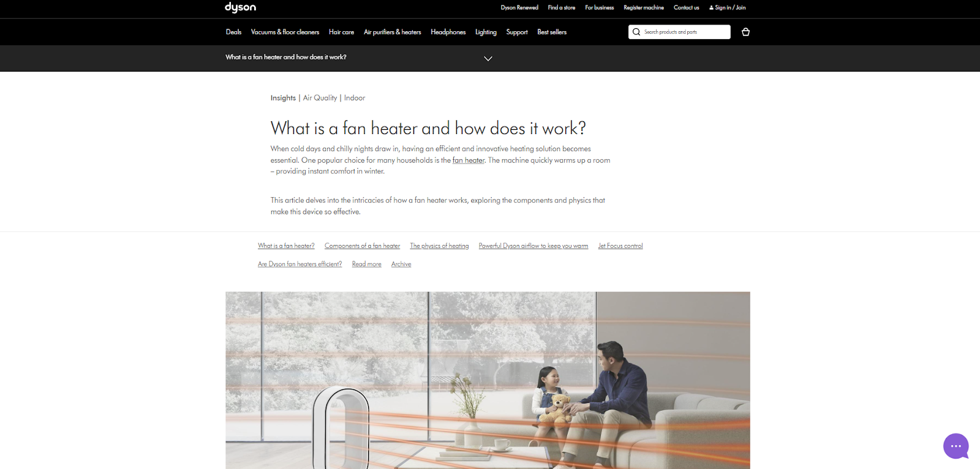Open Vacuums & floor cleaners menu
The image size is (980, 469).
tap(285, 32)
